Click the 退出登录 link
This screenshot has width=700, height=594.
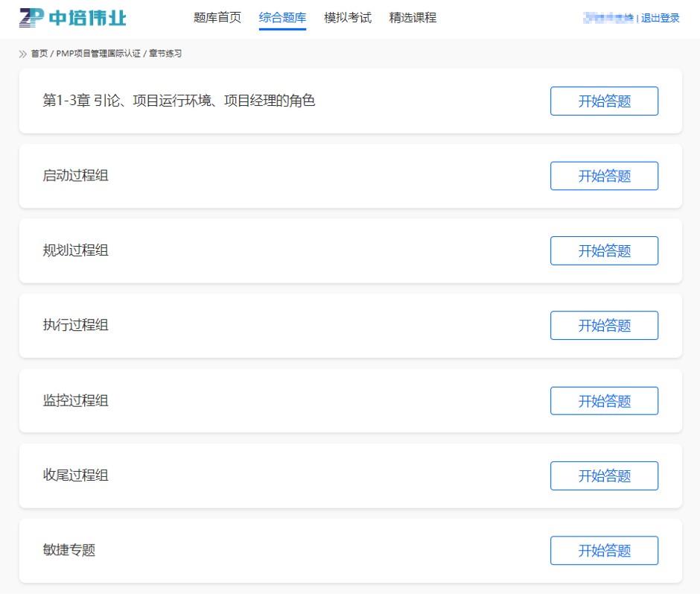pyautogui.click(x=661, y=19)
